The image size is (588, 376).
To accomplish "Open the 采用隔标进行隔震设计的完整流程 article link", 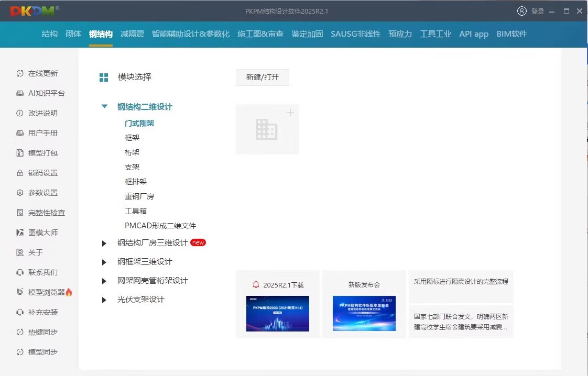I will 461,282.
